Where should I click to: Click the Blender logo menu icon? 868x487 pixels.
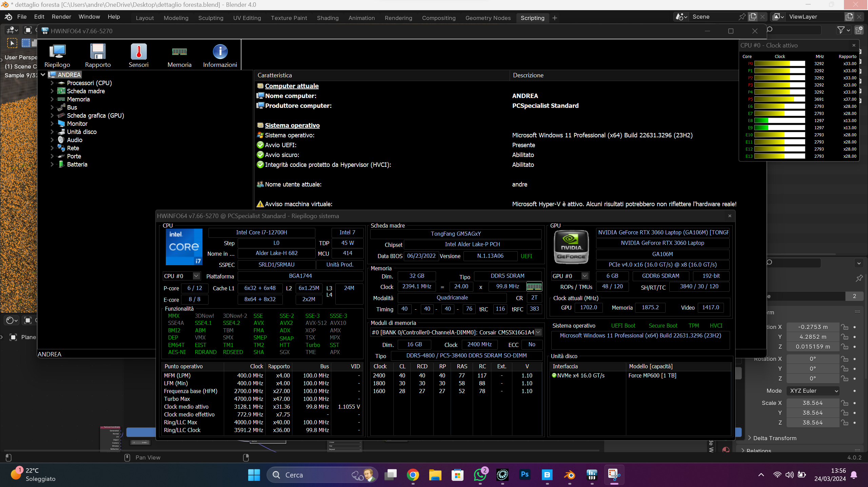click(8, 17)
